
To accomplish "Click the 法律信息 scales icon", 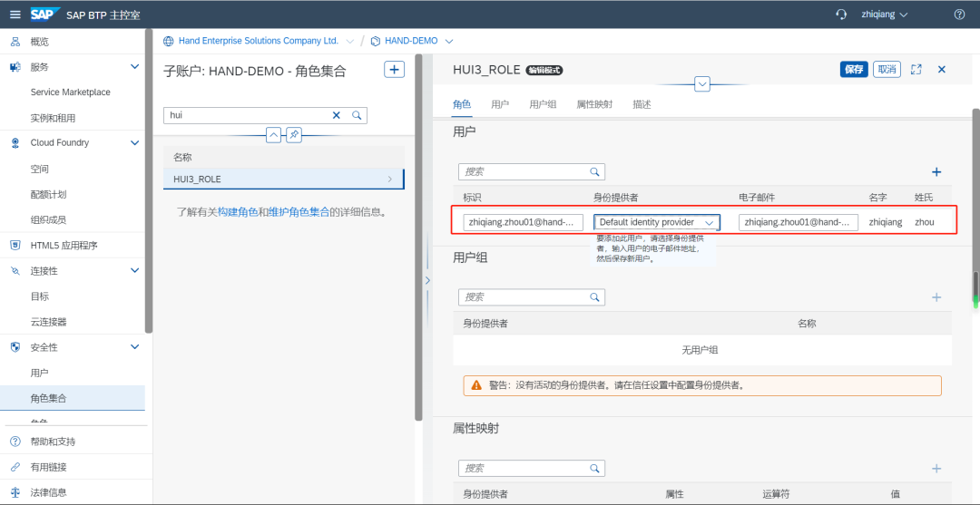I will [x=15, y=492].
